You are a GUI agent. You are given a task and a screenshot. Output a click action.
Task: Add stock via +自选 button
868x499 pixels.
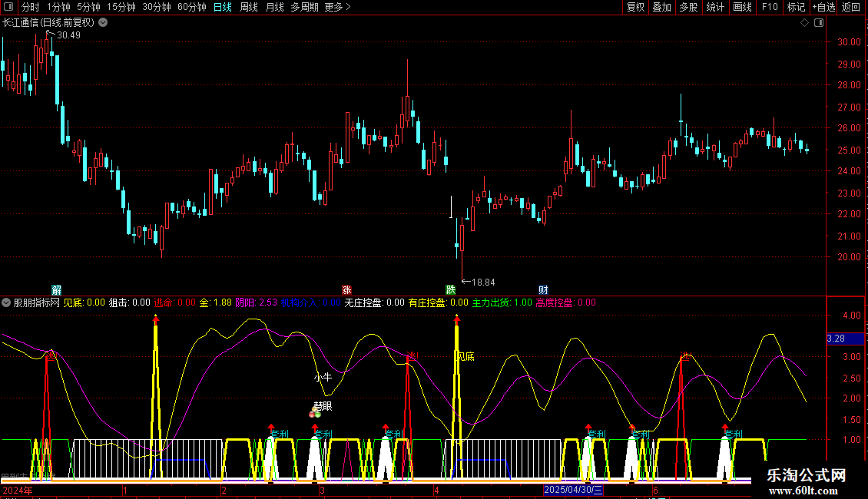point(823,7)
